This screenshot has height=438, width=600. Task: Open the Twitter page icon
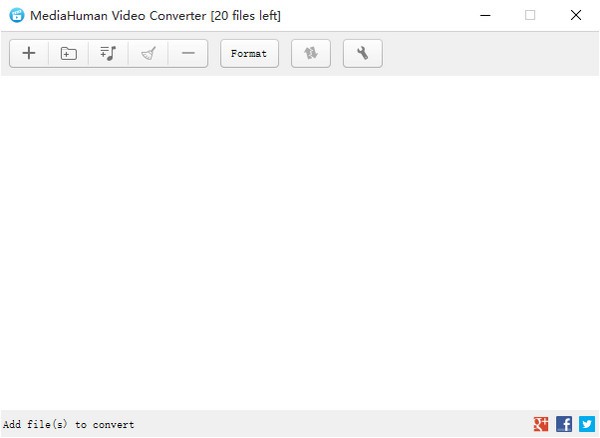point(586,424)
